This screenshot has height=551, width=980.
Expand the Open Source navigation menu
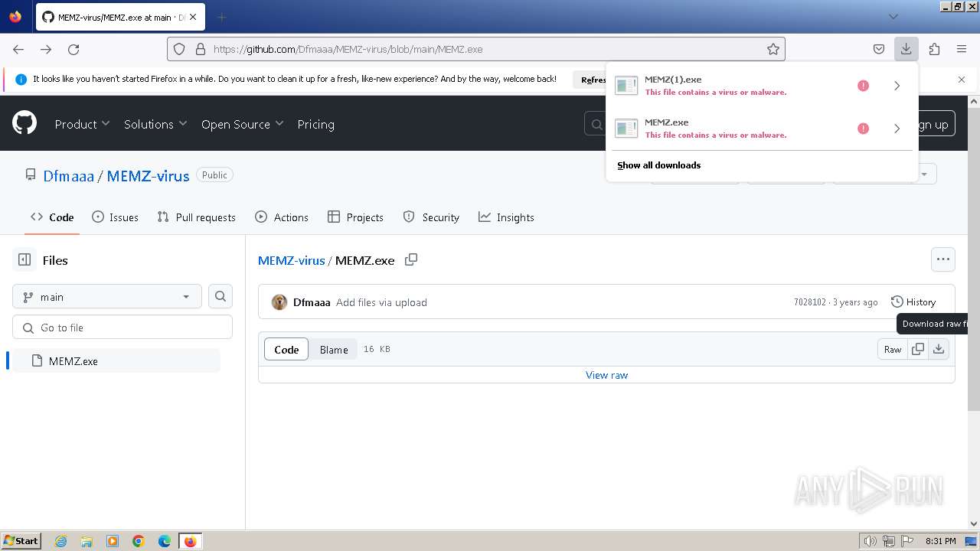[243, 124]
